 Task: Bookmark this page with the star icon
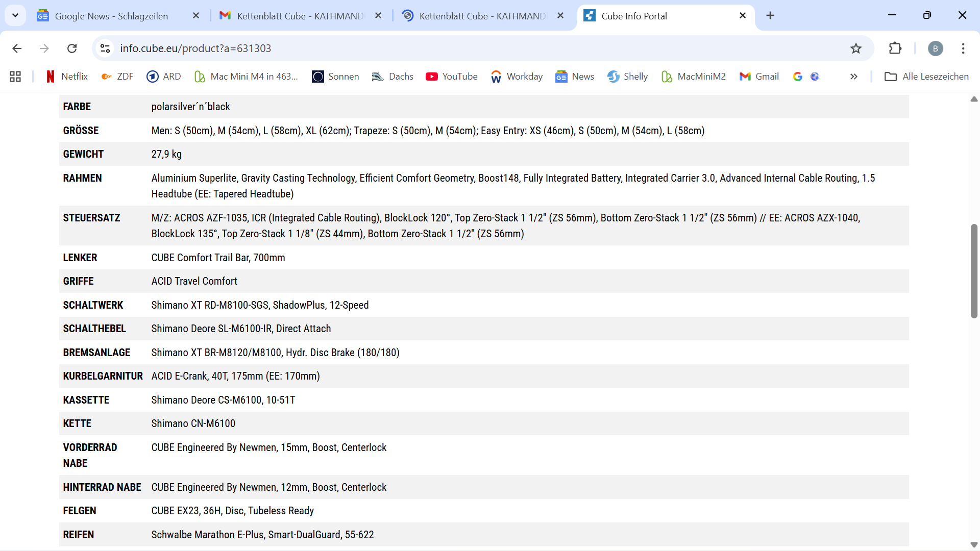856,48
